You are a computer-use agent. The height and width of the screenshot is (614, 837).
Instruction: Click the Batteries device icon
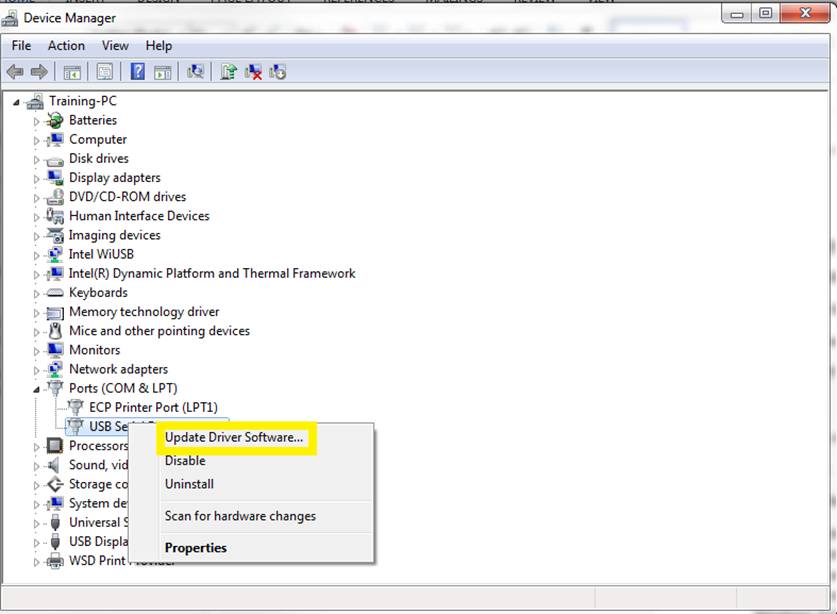[x=55, y=120]
